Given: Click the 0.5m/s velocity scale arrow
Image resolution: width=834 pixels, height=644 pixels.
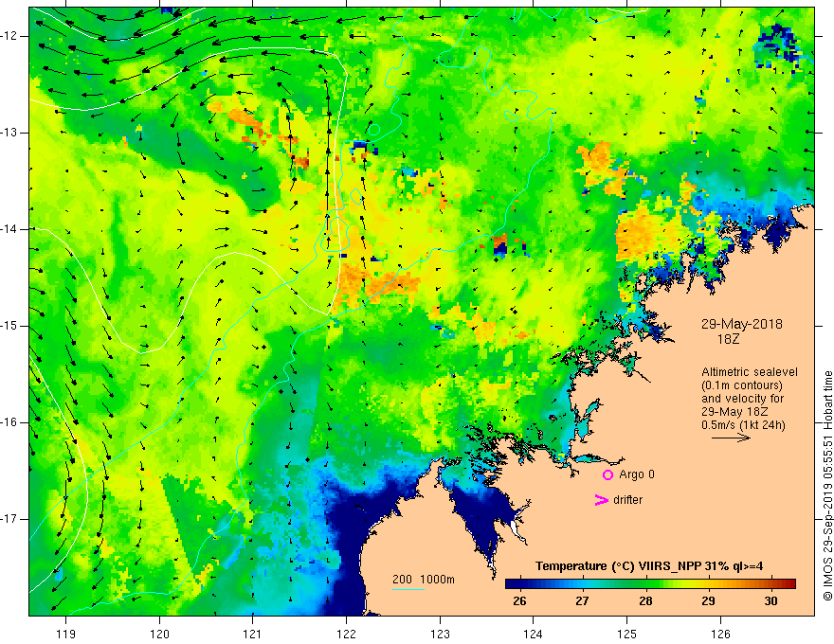Looking at the screenshot, I should coord(731,438).
